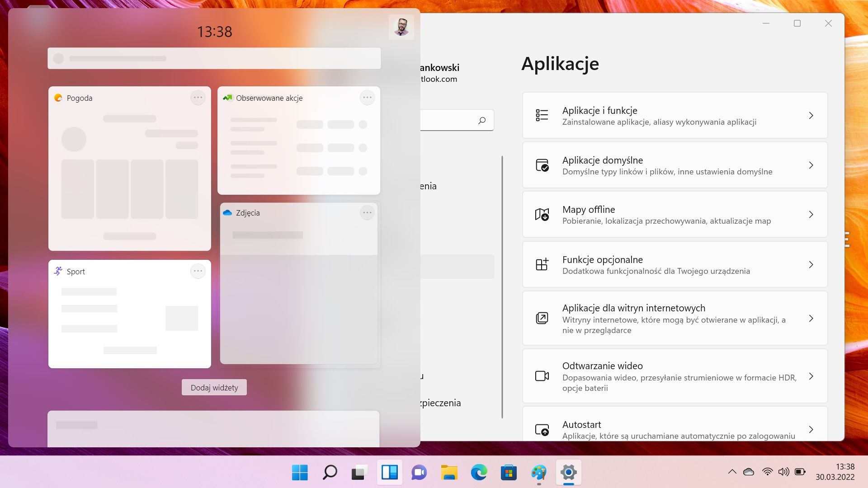Open Mapy offline settings
Viewport: 868px width, 488px height.
[675, 214]
